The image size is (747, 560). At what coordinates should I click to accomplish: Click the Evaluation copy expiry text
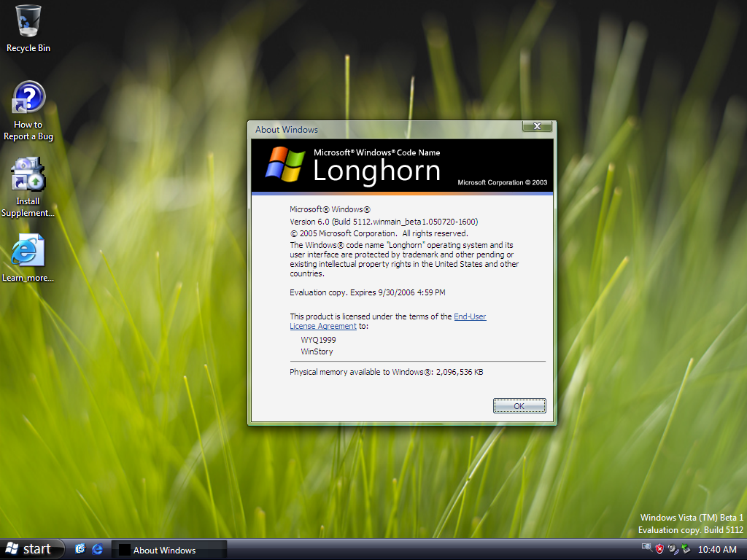pyautogui.click(x=368, y=292)
